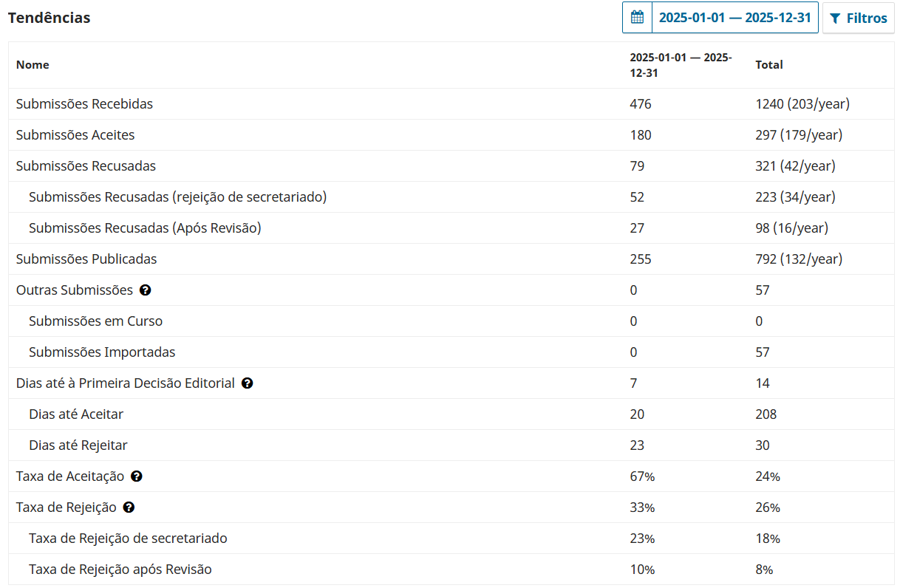Click Submissões em Curso sub-row

coord(451,321)
